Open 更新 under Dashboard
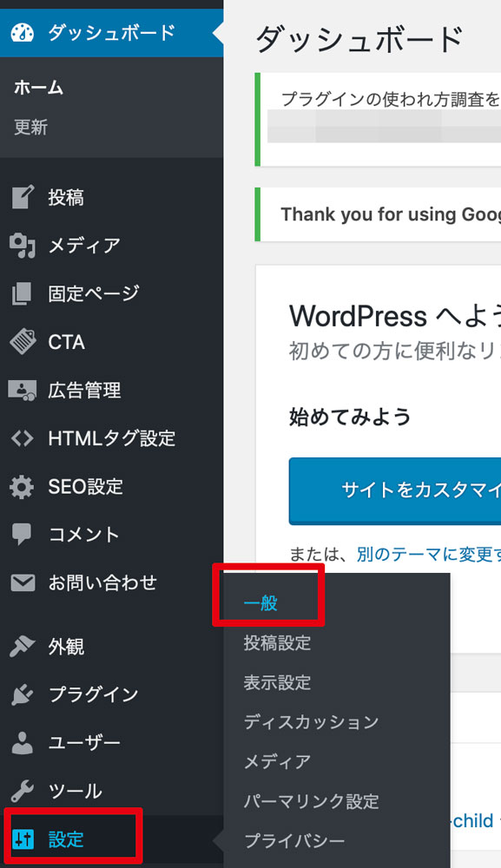Viewport: 501px width, 868px height. pyautogui.click(x=31, y=128)
